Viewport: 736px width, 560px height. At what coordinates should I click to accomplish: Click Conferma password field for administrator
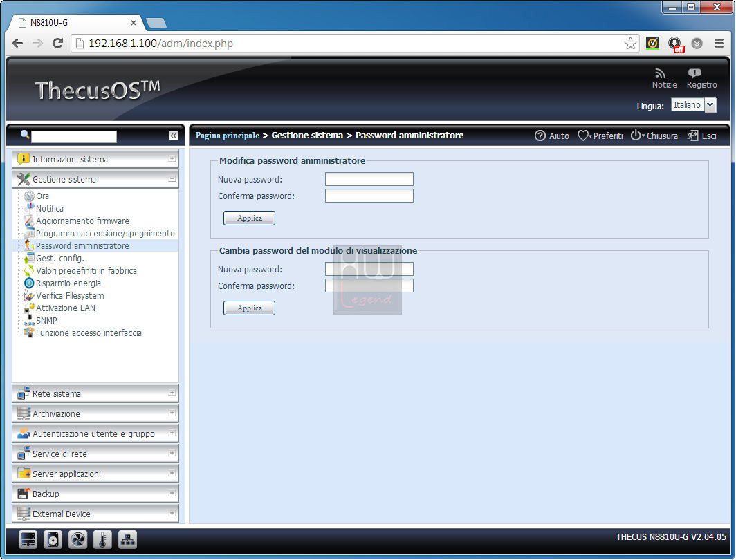[369, 196]
